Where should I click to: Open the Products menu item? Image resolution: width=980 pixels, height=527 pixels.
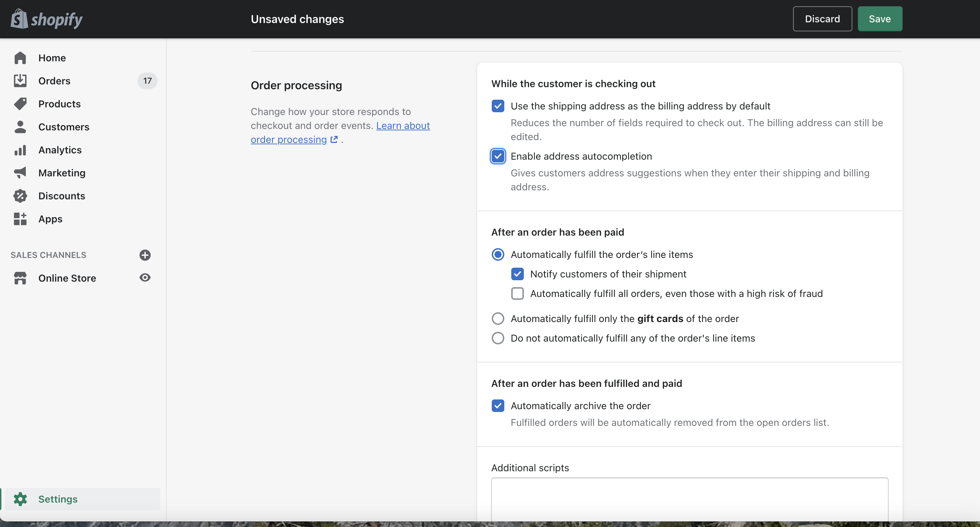point(59,104)
